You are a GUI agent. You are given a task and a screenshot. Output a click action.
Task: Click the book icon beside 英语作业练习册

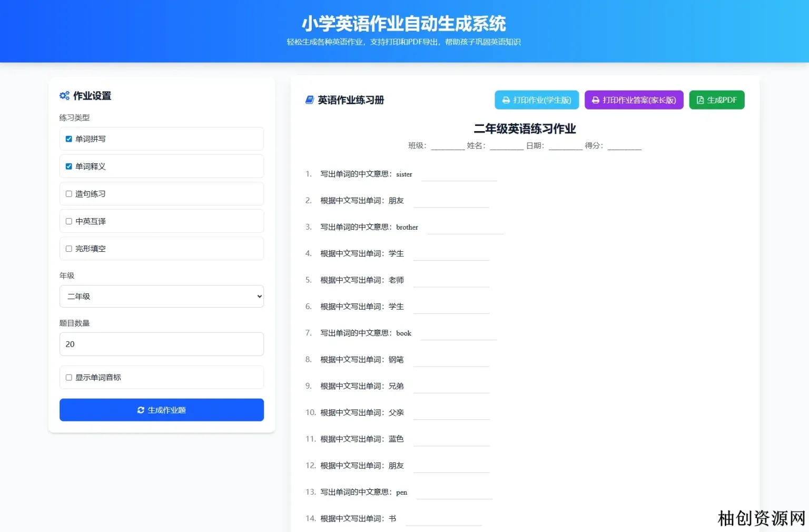coord(310,100)
